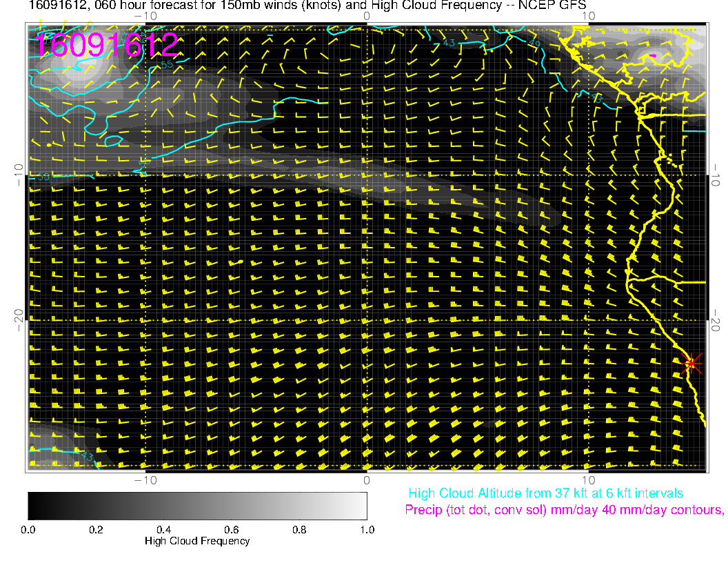Click the top axis longitude label -10
The height and width of the screenshot is (563, 728).
click(145, 16)
